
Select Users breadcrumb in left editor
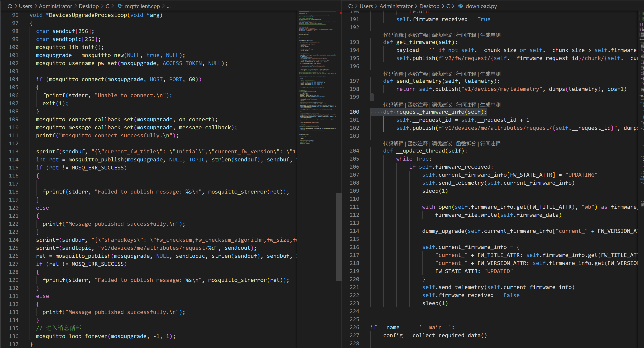pos(26,6)
